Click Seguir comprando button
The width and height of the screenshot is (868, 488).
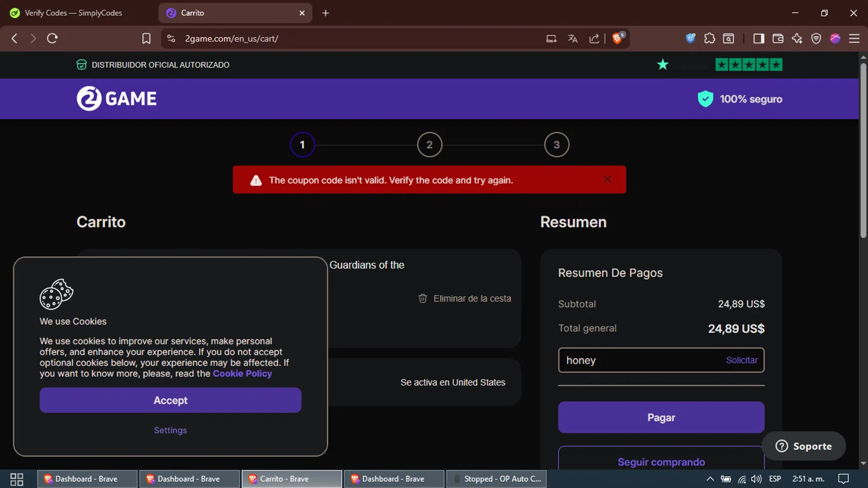(x=661, y=461)
